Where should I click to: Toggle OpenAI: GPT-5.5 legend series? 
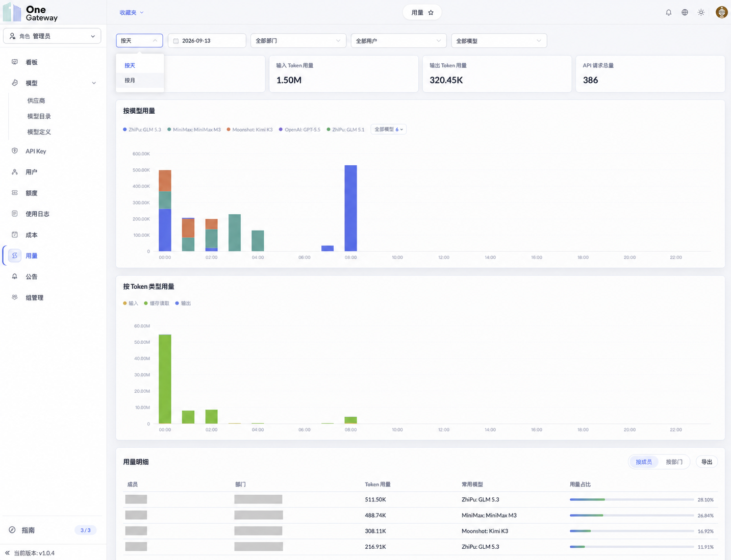[299, 130]
